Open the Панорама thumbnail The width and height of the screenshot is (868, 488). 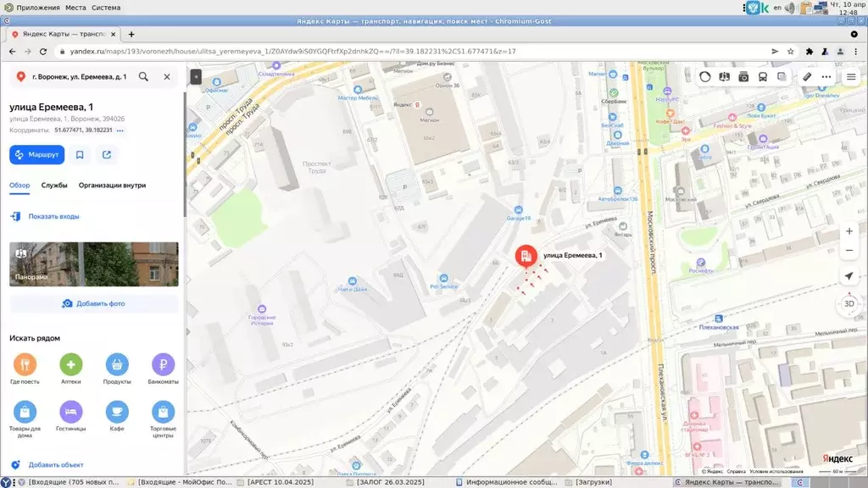tap(94, 264)
